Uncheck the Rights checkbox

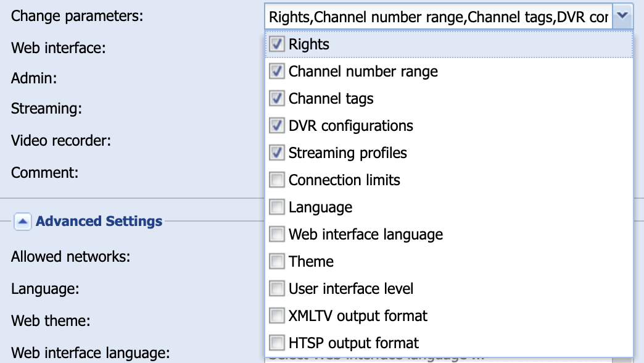[x=277, y=44]
